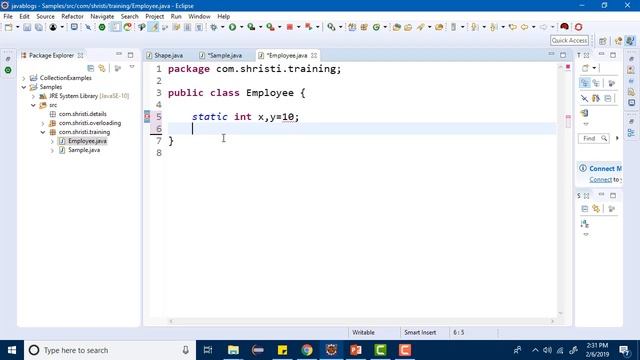Expand com.shristi.overloading package
The width and height of the screenshot is (640, 360).
pyautogui.click(x=43, y=123)
